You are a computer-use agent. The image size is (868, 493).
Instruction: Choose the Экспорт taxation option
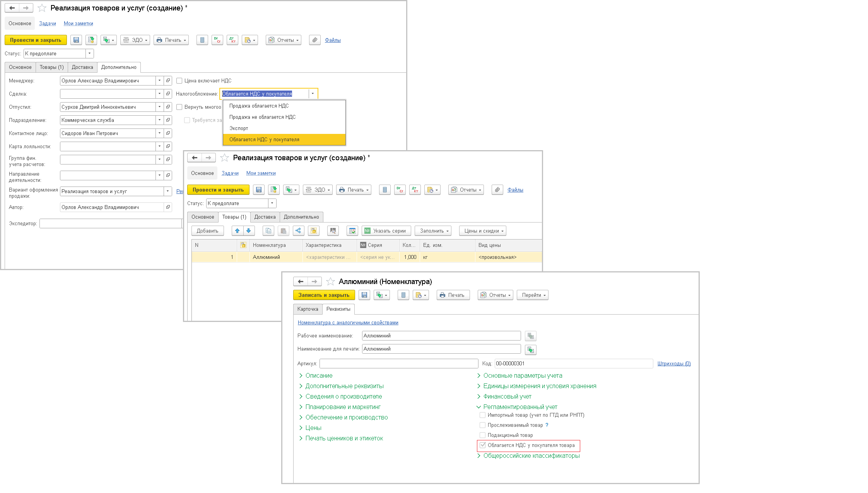[284, 128]
